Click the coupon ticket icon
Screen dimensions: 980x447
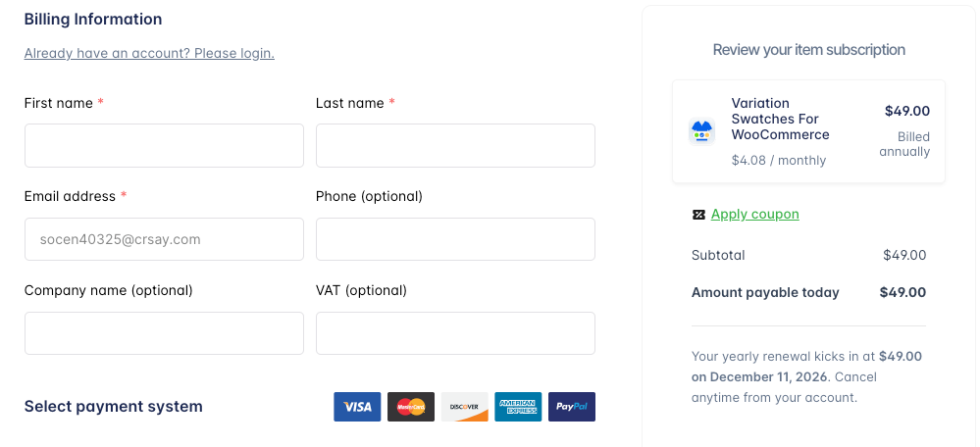698,215
